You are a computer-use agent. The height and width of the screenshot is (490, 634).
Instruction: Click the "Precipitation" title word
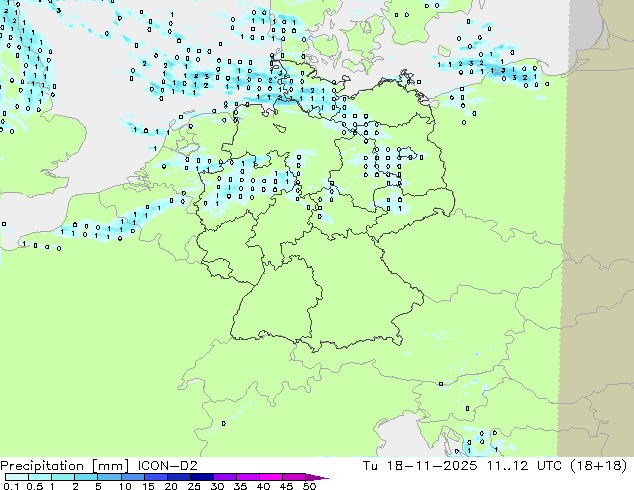pyautogui.click(x=42, y=466)
